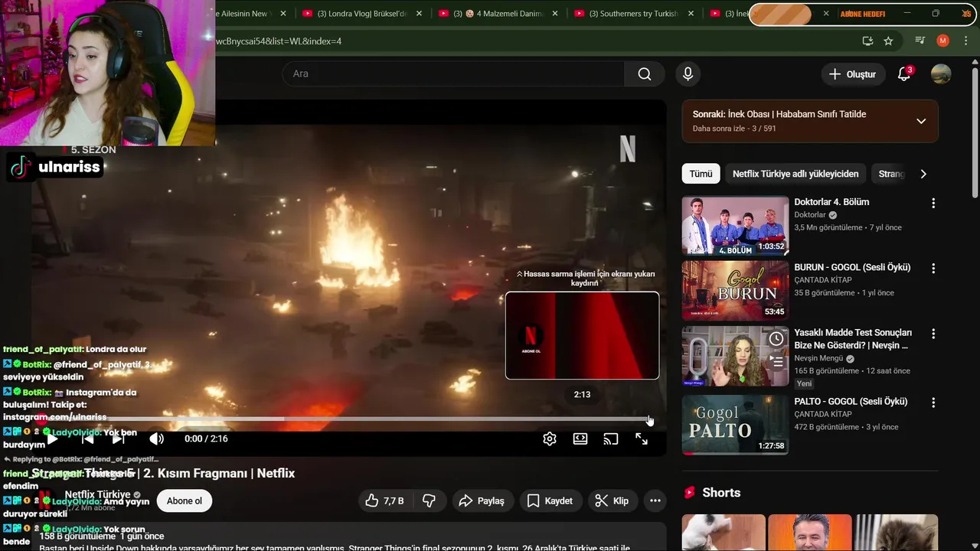The height and width of the screenshot is (551, 980).
Task: Dislike the video
Action: (x=429, y=500)
